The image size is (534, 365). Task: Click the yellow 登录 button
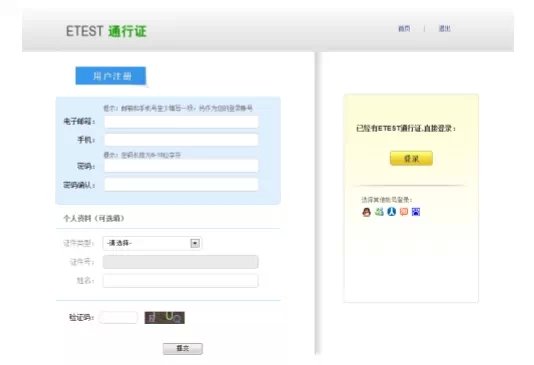point(411,158)
